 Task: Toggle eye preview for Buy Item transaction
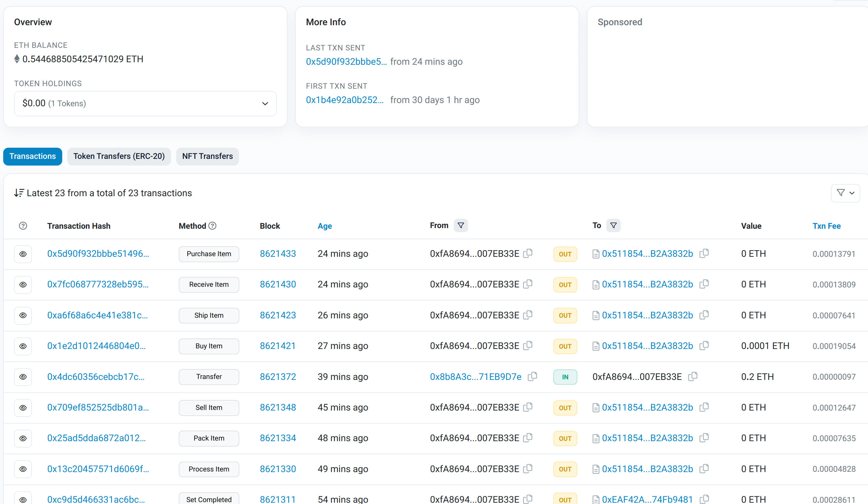(x=23, y=346)
